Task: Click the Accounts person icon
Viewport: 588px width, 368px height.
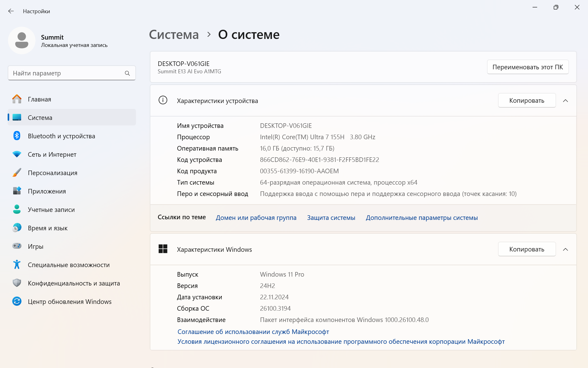Action: point(17,209)
